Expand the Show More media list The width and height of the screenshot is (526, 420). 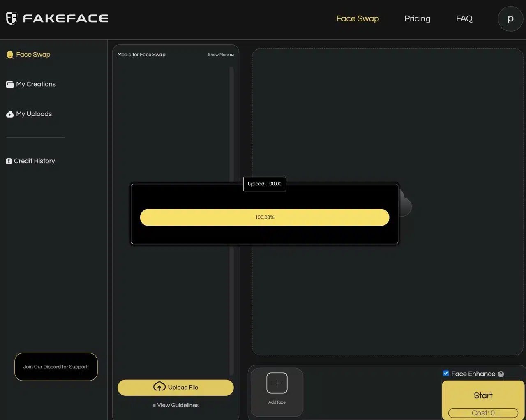tap(221, 55)
